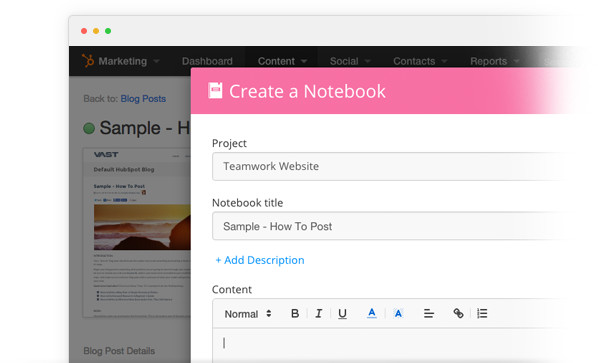
Task: Click the notebook icon in the pink header
Action: pos(215,90)
